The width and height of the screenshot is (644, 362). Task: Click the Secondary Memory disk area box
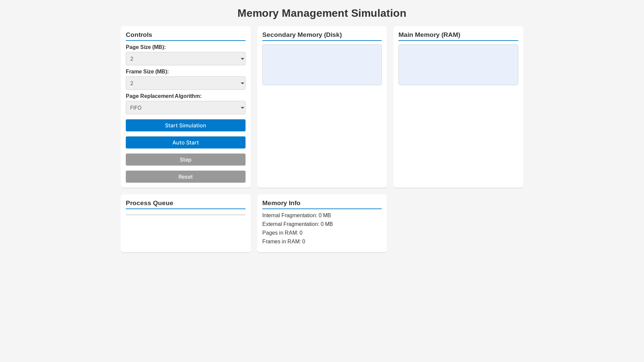pos(322,65)
